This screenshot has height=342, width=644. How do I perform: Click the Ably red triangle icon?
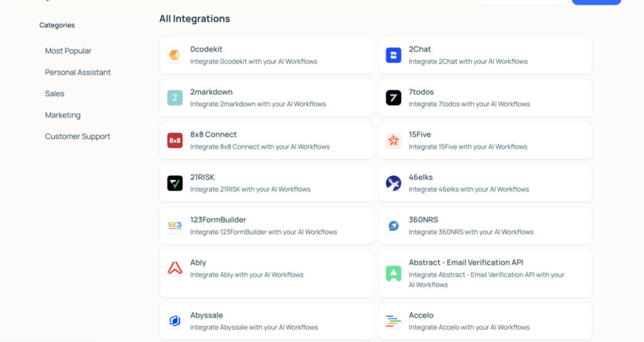(x=175, y=268)
